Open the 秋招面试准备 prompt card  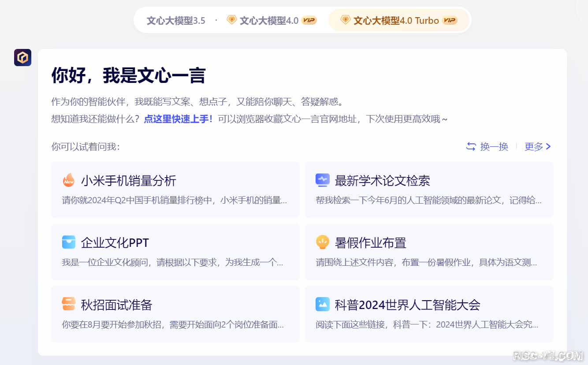pyautogui.click(x=175, y=314)
